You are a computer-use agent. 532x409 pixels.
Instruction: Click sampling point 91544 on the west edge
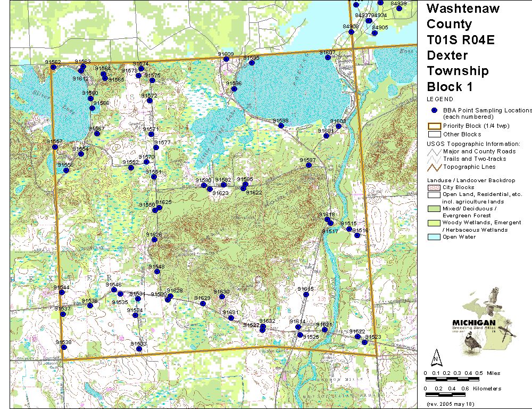click(62, 292)
